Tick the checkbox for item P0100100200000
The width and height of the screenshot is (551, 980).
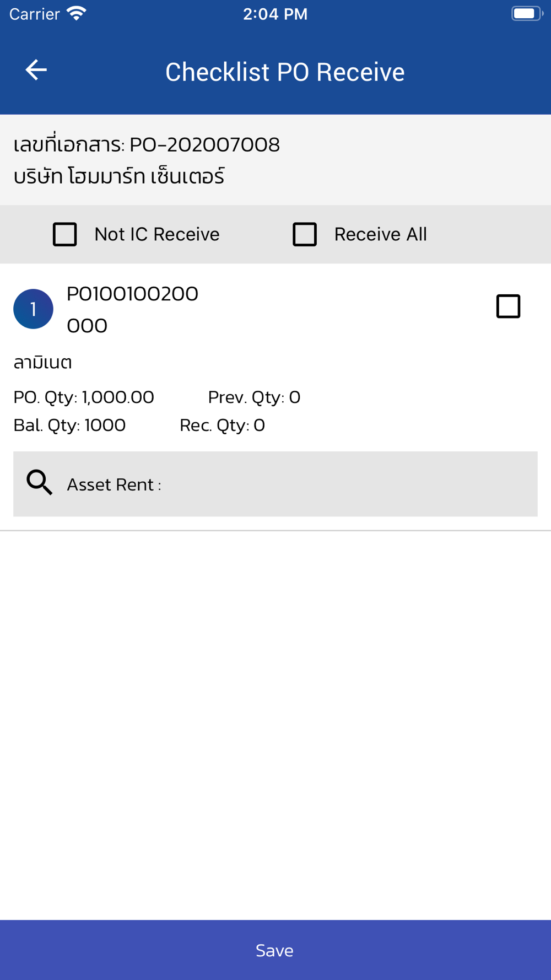coord(508,306)
